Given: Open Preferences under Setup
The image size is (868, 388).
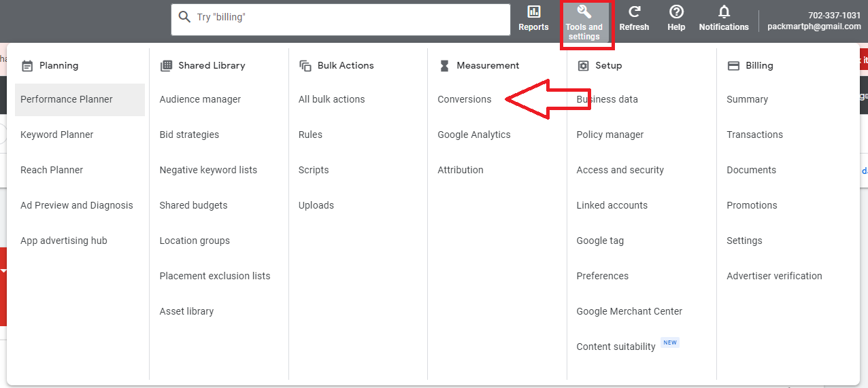Looking at the screenshot, I should pos(603,276).
